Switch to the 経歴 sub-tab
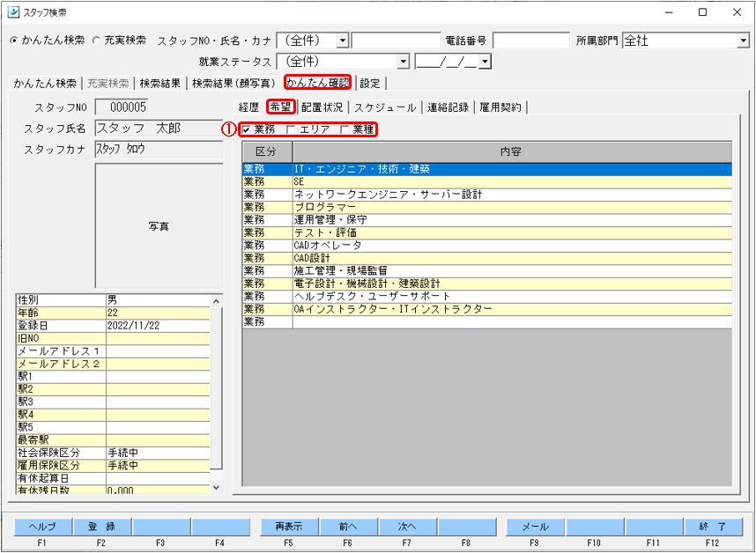Viewport: 756px width, 553px height. 249,107
